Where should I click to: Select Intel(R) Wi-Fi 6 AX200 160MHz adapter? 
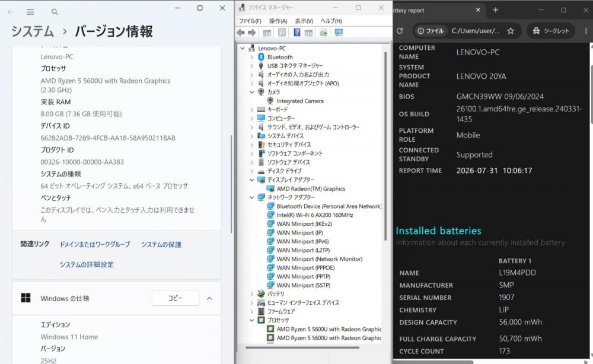(x=315, y=215)
